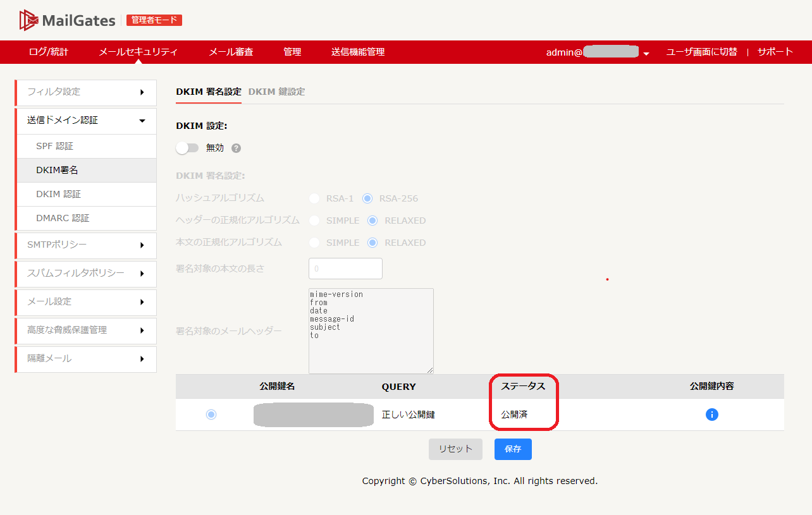Choose RELAXED for header canonicalization
The width and height of the screenshot is (812, 515).
(372, 221)
